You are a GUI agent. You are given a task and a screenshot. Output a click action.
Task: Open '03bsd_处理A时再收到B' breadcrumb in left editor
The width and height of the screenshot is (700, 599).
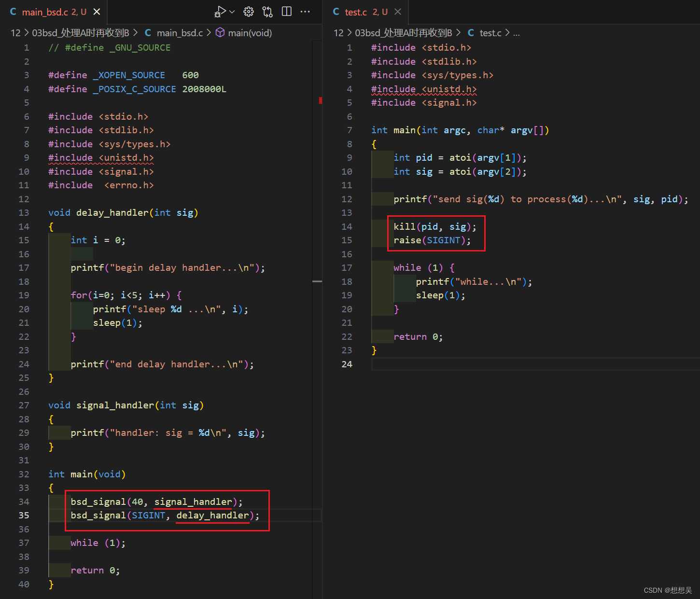pyautogui.click(x=81, y=33)
